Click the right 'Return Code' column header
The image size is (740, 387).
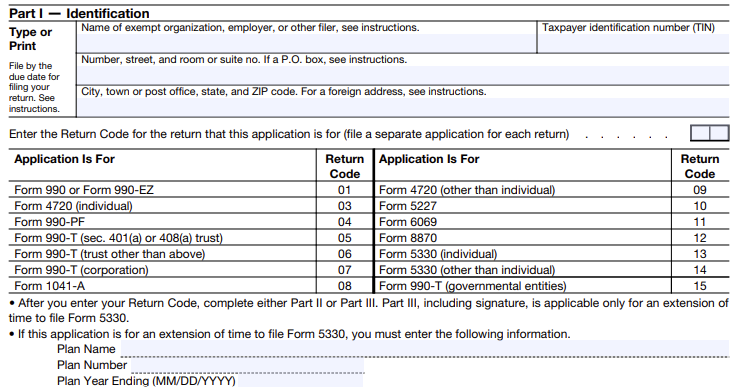coord(700,166)
